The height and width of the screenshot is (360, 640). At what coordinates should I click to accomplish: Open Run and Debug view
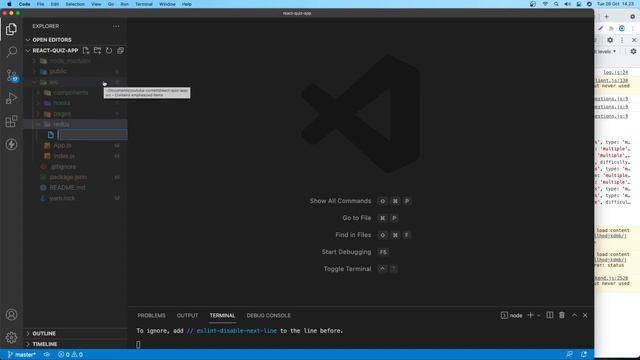11,98
